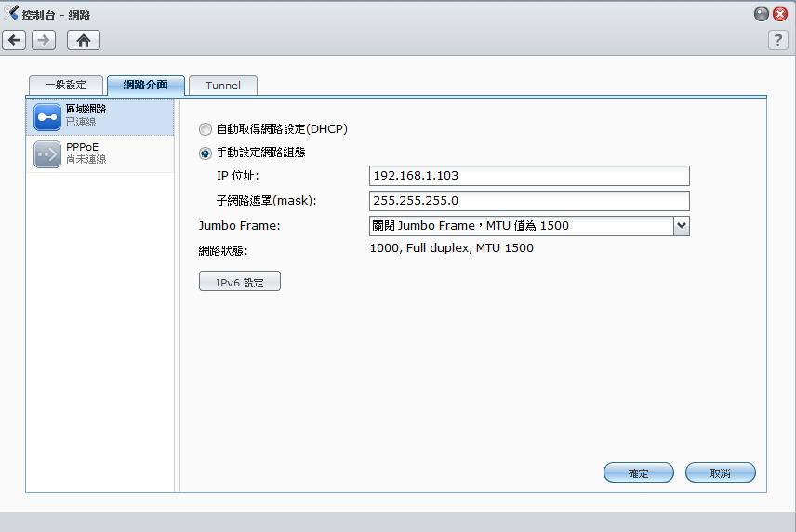Click the IP 位址 input field
796x532 pixels.
(529, 176)
